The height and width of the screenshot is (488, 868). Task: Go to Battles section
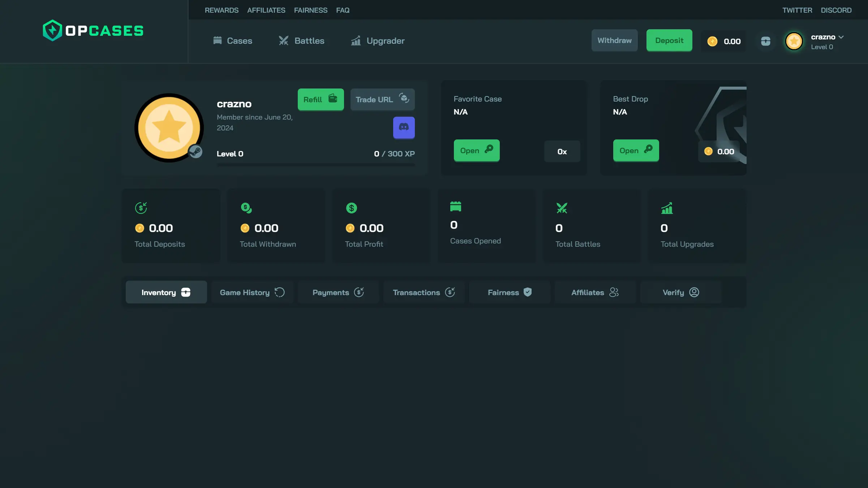click(x=301, y=41)
